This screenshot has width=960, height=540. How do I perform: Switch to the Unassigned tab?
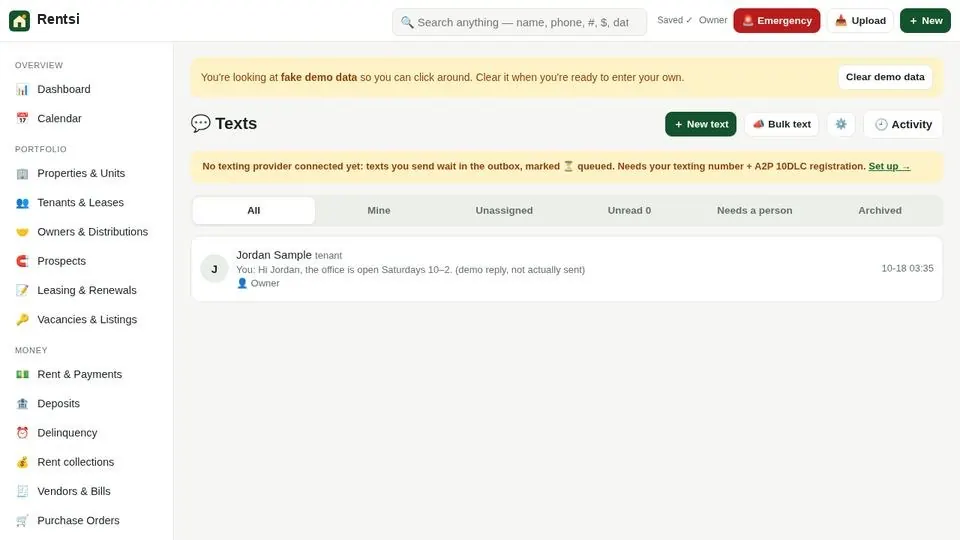coord(504,211)
